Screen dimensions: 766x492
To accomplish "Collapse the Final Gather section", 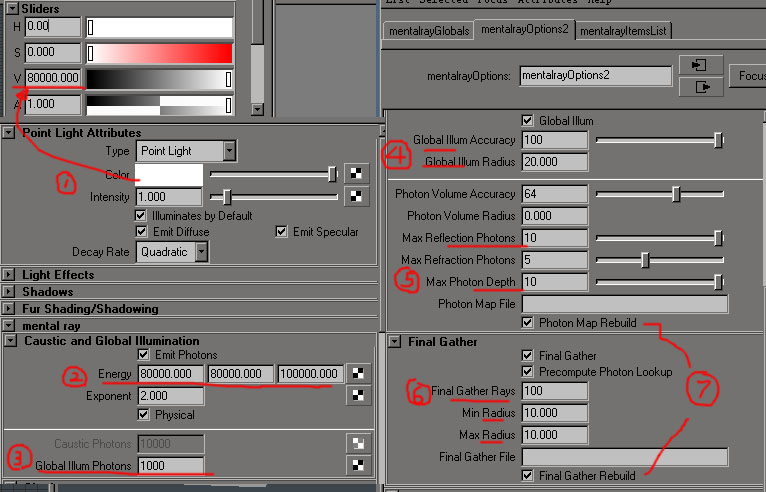I will coord(395,342).
